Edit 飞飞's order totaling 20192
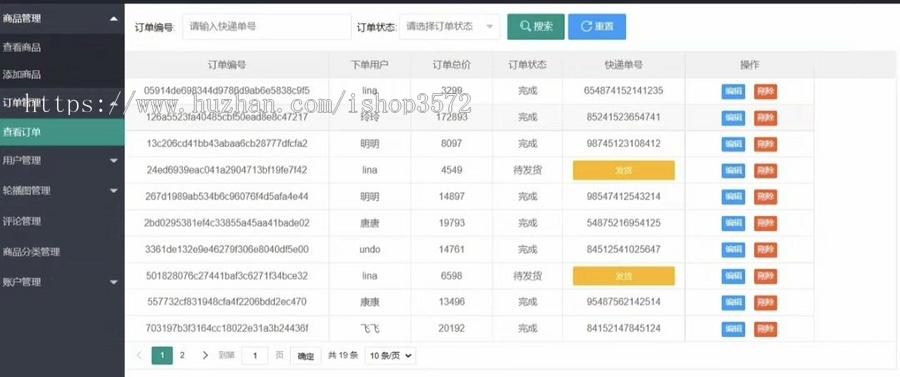This screenshot has height=377, width=900. (733, 329)
